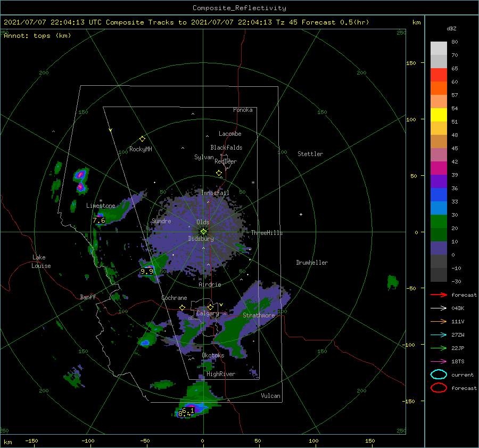
Task: Click the yellow v marker west of RockyMH
Action: tap(111, 130)
